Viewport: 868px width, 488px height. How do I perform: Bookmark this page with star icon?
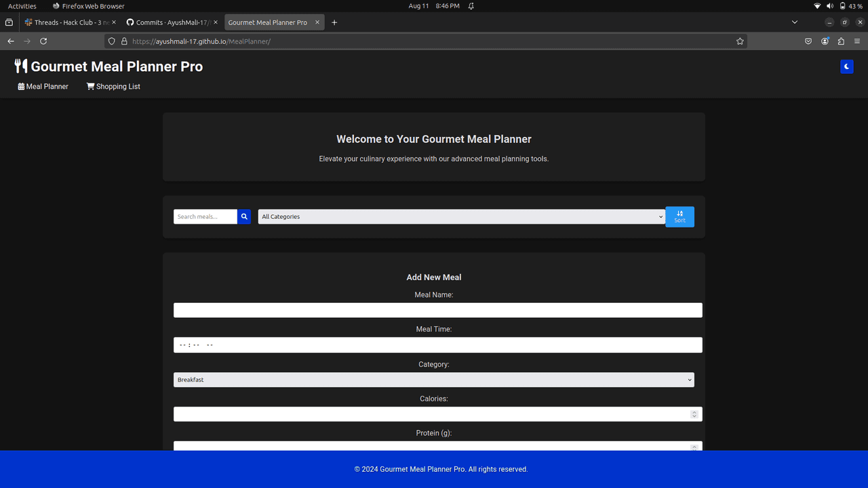(x=740, y=41)
